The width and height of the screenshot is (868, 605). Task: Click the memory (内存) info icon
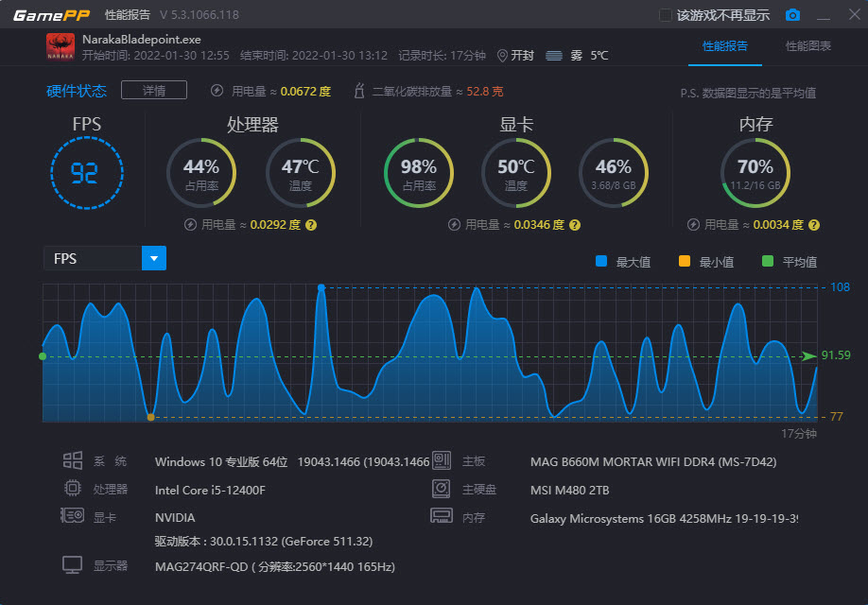click(441, 515)
